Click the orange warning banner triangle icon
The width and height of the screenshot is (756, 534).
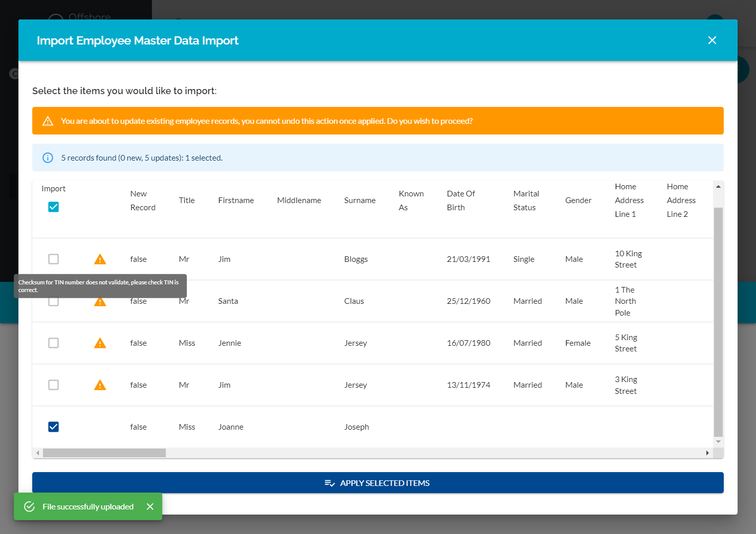point(48,121)
